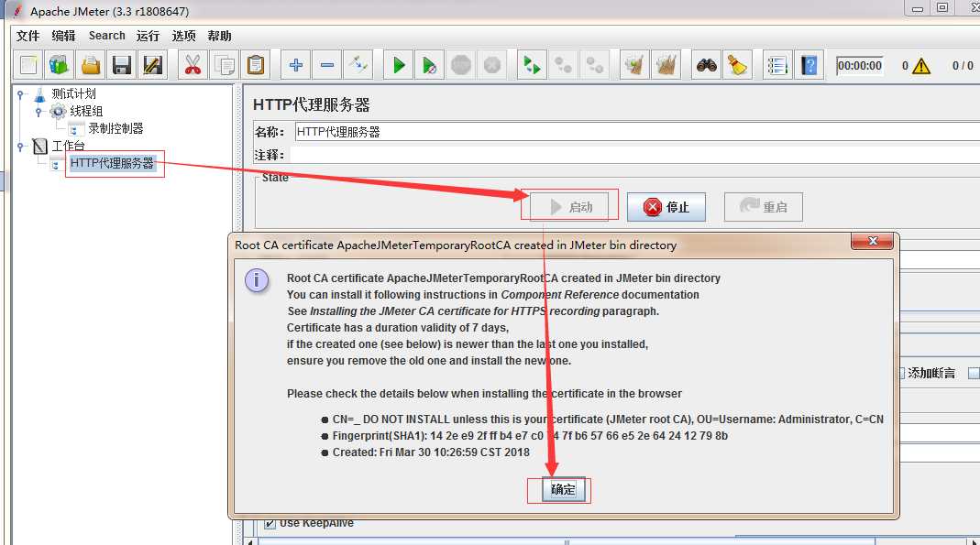The width and height of the screenshot is (980, 545).
Task: Select 测试计划 in the tree
Action: coord(73,93)
